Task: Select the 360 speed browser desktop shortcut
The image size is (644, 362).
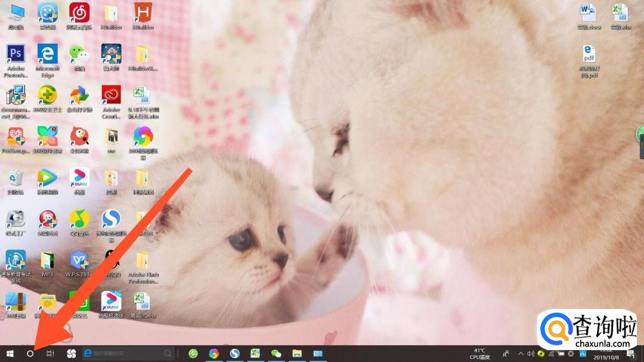Action: (x=143, y=143)
